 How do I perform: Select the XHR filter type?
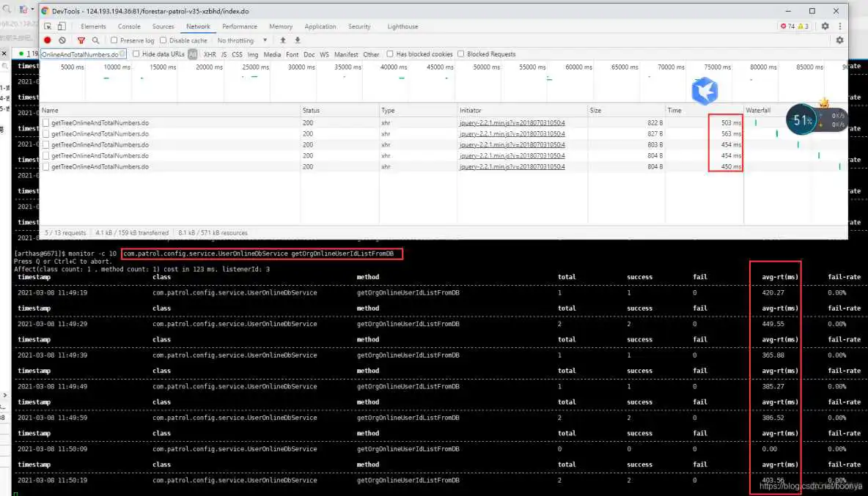coord(210,54)
